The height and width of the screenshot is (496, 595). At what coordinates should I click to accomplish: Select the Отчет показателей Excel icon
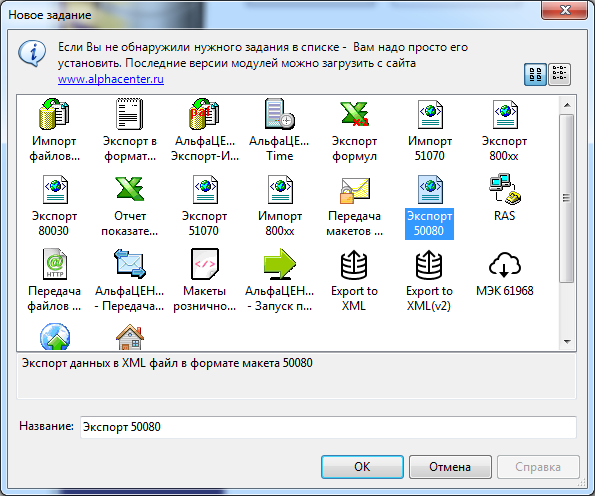pyautogui.click(x=130, y=189)
